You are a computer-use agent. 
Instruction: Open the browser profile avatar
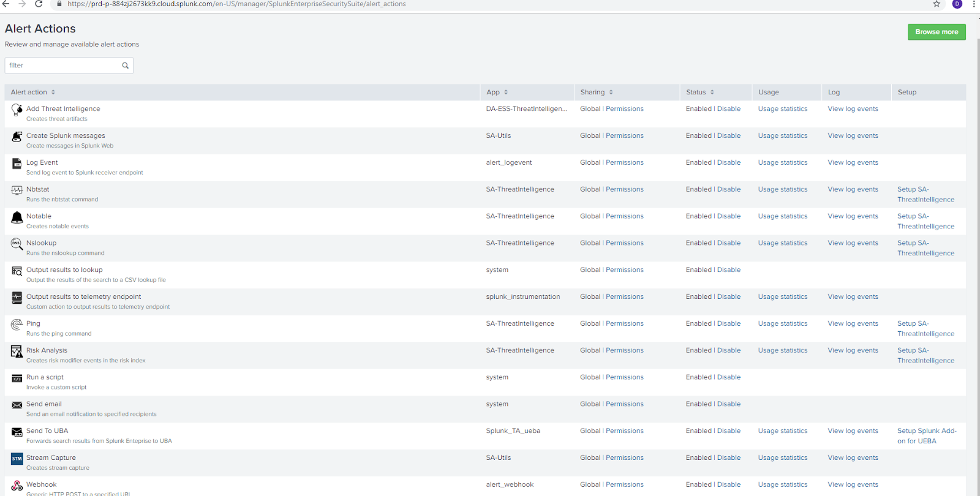[x=957, y=4]
